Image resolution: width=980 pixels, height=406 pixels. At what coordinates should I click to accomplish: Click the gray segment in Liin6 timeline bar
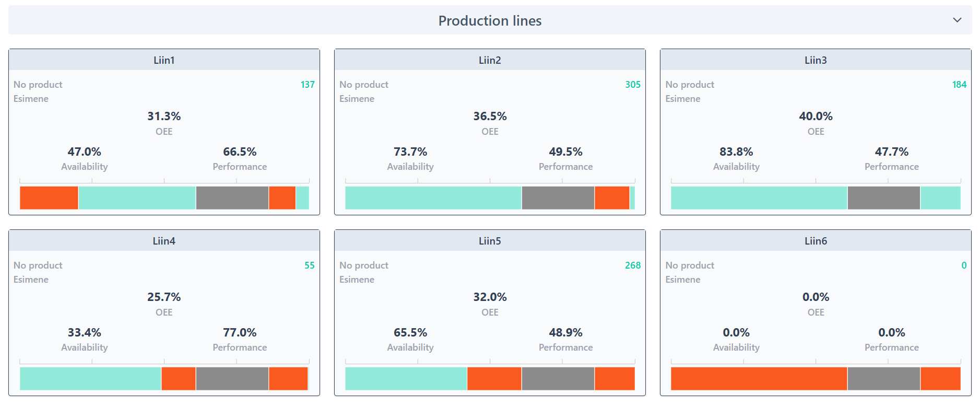pyautogui.click(x=884, y=379)
